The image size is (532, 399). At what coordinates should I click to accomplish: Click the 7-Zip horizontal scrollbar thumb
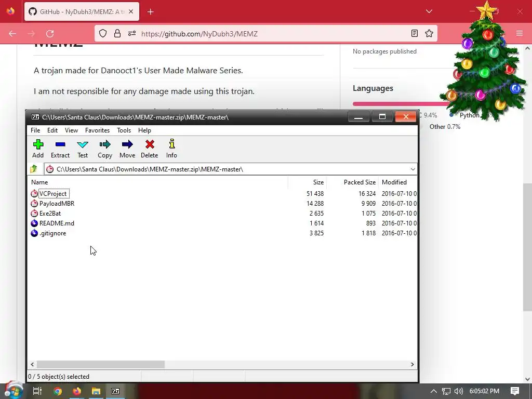coord(101,364)
